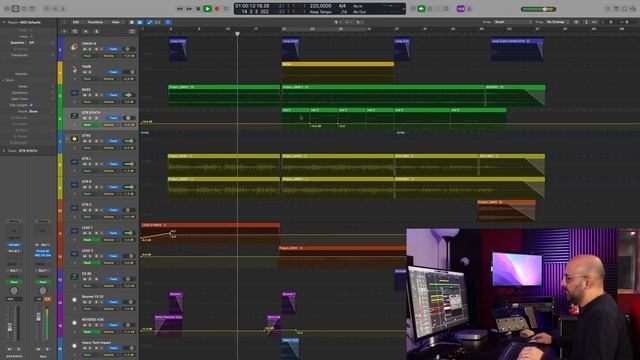Open the Edit menu in the tracks area
Image resolution: width=640 pixels, height=360 pixels.
[x=76, y=22]
